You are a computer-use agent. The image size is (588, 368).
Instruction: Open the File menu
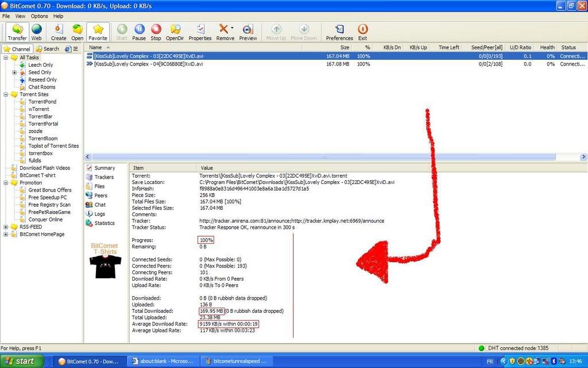point(6,16)
